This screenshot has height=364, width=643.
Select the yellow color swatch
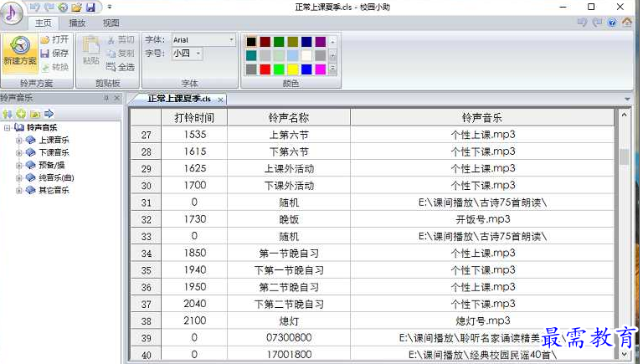(293, 69)
